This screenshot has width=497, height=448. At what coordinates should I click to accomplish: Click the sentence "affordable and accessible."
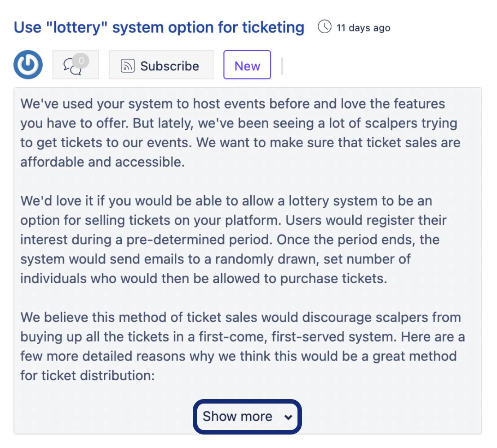tap(102, 162)
